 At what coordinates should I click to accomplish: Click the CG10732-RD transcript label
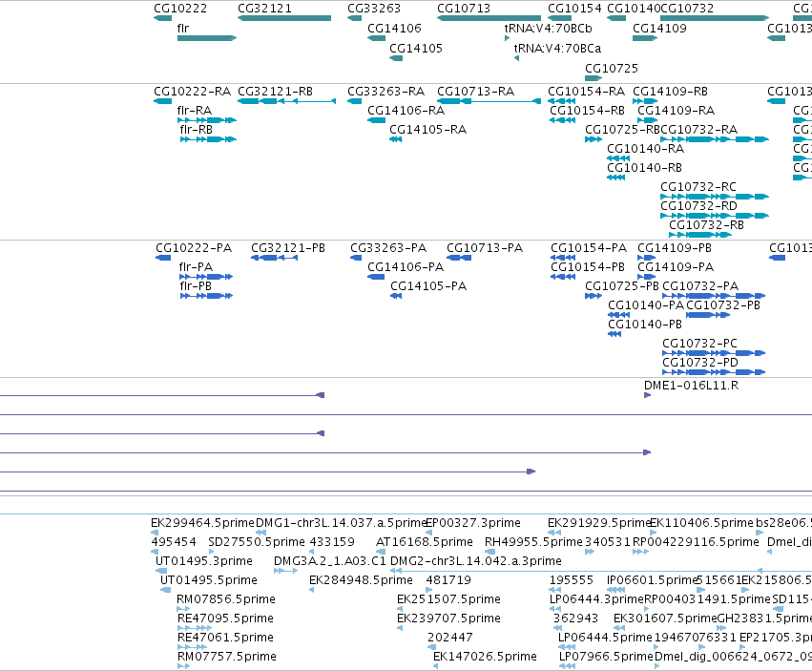tap(698, 206)
